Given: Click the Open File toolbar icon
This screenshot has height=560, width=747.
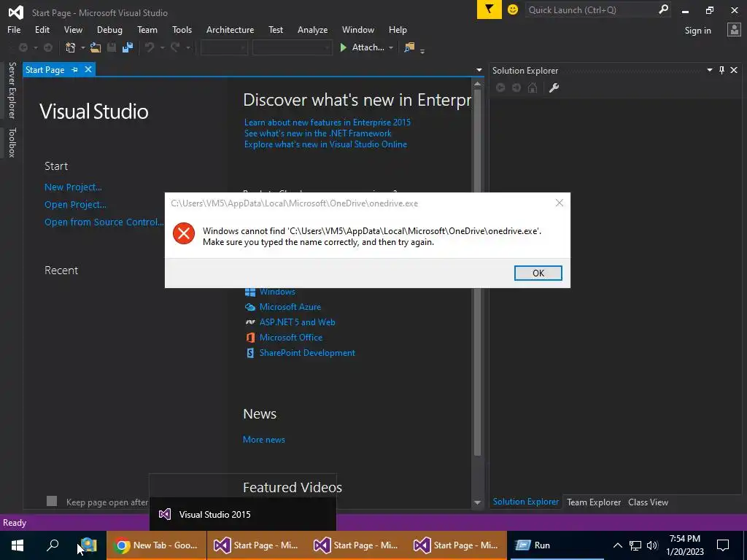Looking at the screenshot, I should 96,47.
